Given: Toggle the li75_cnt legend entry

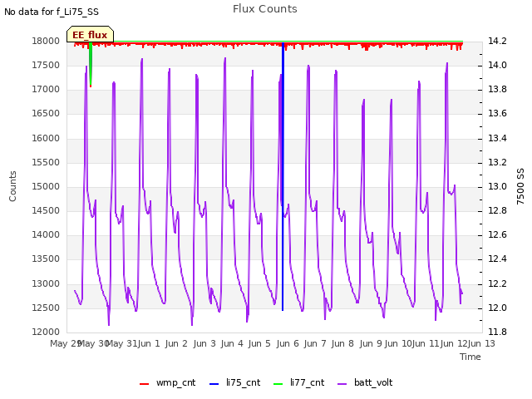Looking at the screenshot, I should 234,382.
